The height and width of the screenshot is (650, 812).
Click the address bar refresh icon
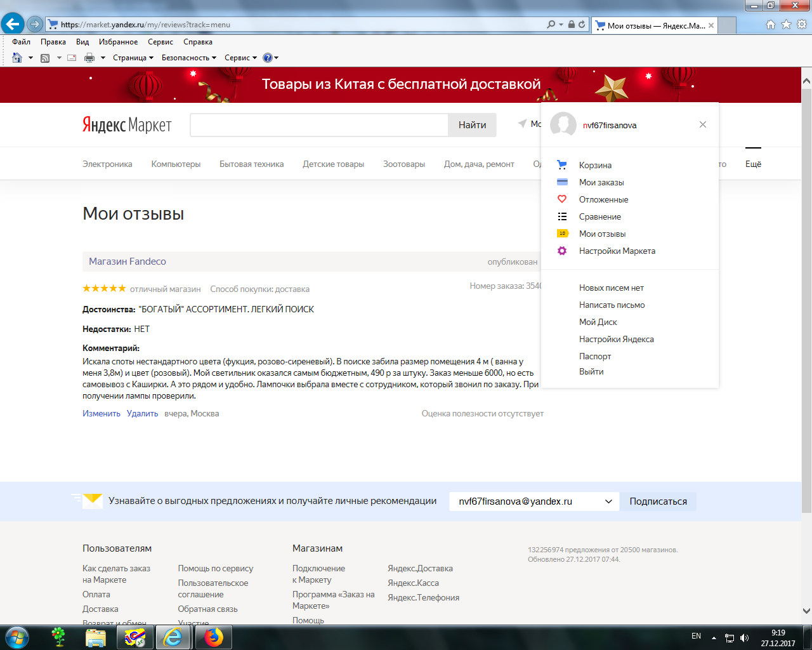coord(581,24)
